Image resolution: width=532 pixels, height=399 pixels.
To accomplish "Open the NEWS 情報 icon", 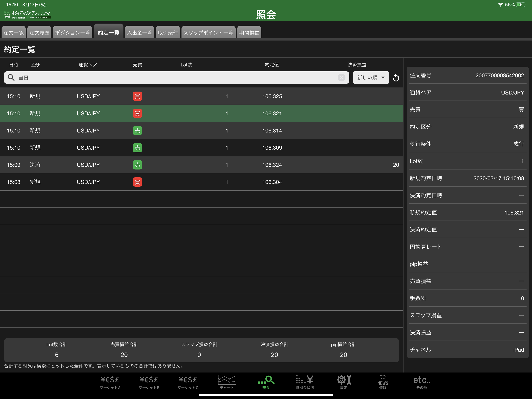I will (383, 383).
